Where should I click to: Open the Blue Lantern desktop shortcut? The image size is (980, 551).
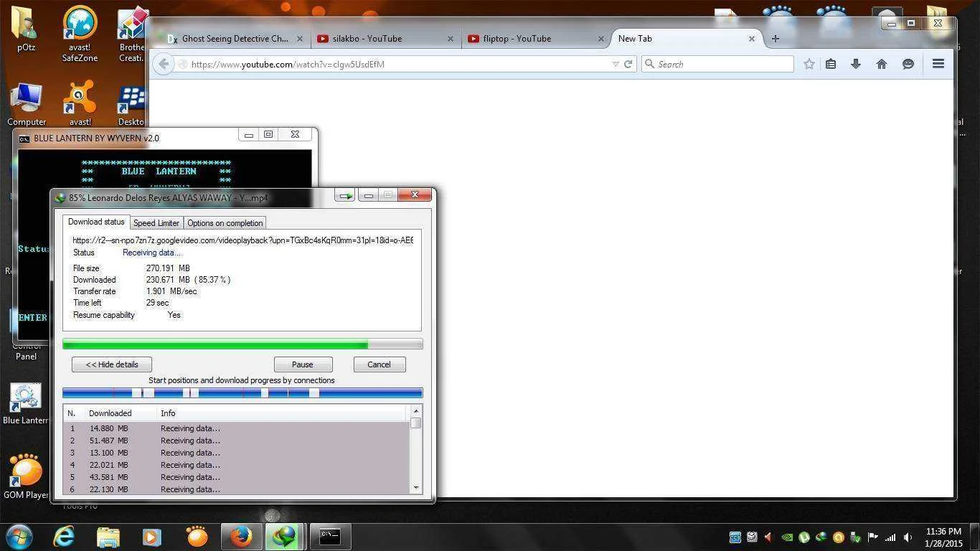tap(25, 403)
